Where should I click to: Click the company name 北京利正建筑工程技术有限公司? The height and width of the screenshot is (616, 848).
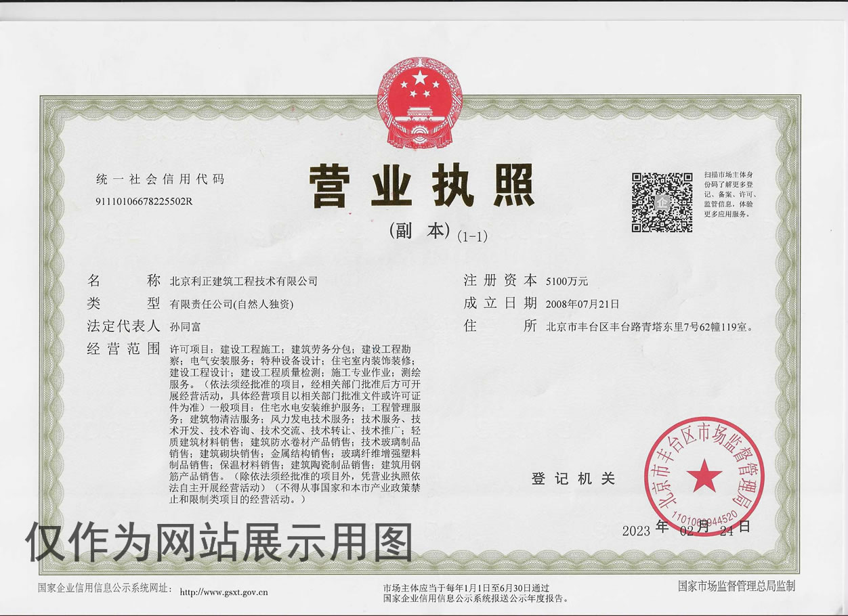(243, 280)
